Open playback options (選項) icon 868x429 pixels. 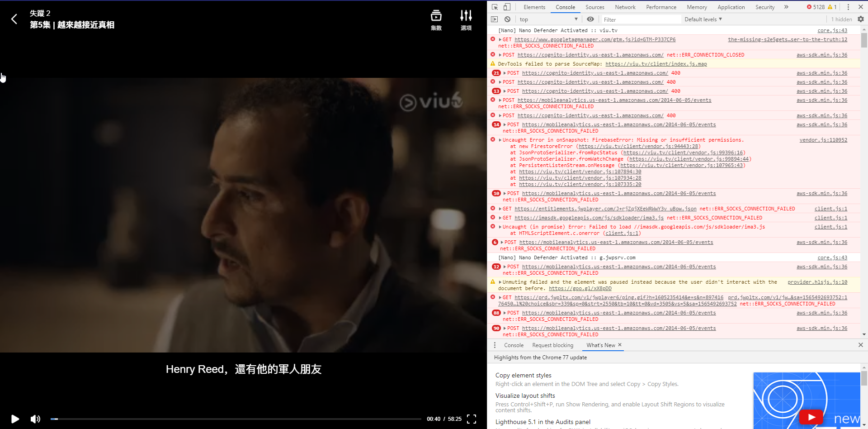(x=466, y=19)
